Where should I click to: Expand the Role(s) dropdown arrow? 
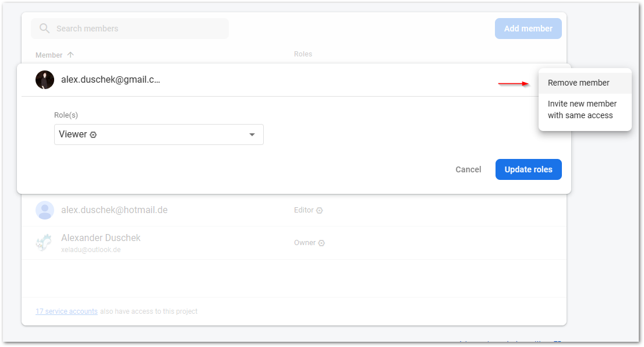coord(252,134)
